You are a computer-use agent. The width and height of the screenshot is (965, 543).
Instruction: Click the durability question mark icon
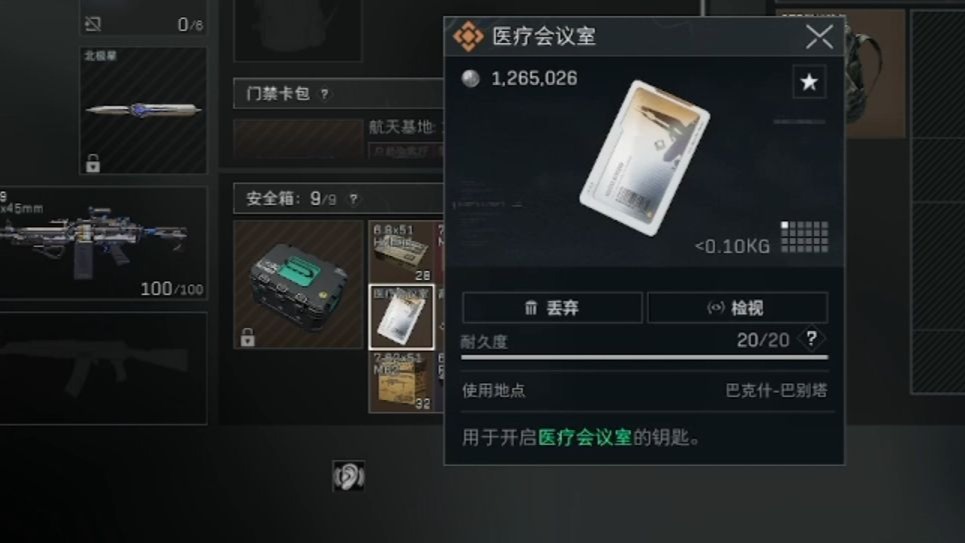[x=811, y=339]
